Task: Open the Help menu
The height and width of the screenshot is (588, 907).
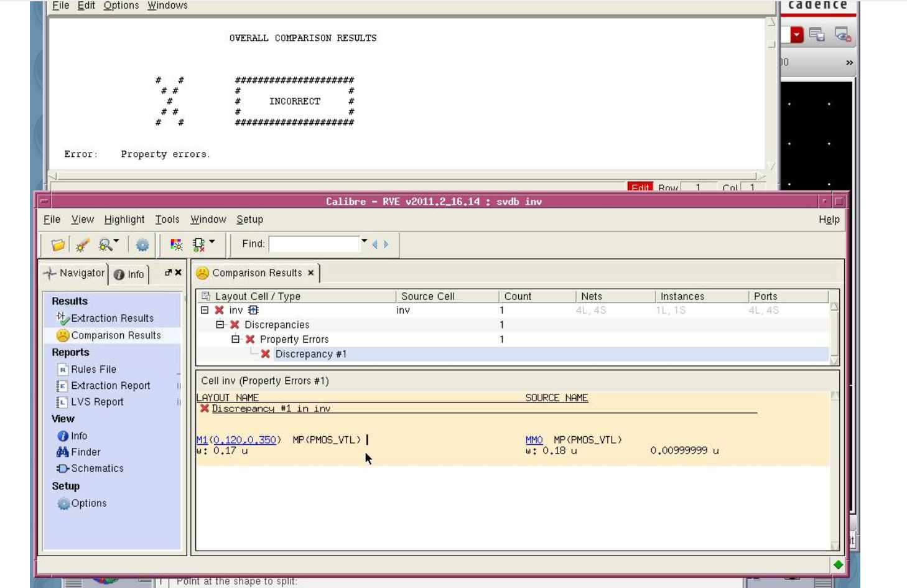Action: point(829,220)
